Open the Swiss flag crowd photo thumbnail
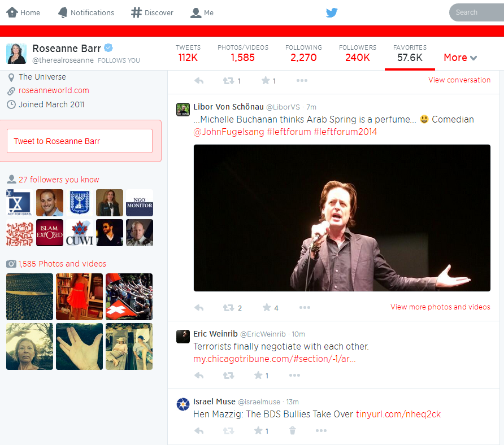 tap(129, 297)
